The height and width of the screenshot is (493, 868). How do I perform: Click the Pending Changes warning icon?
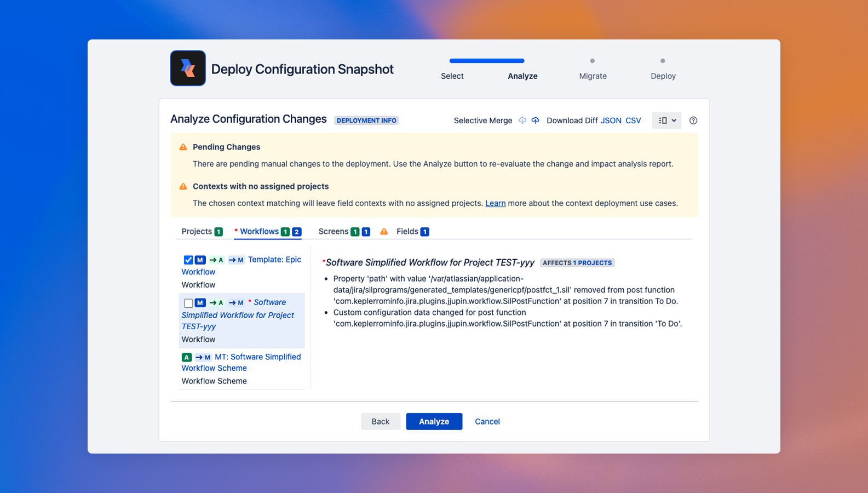[183, 147]
